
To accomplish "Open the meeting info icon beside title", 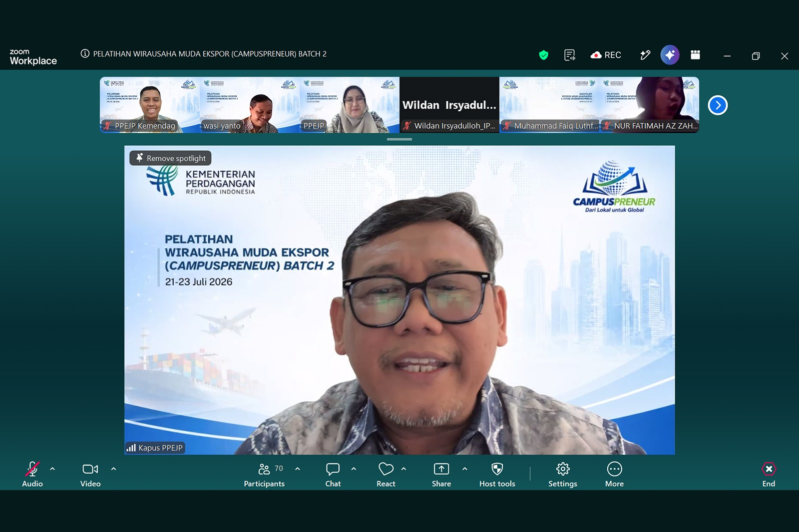I will pos(85,53).
